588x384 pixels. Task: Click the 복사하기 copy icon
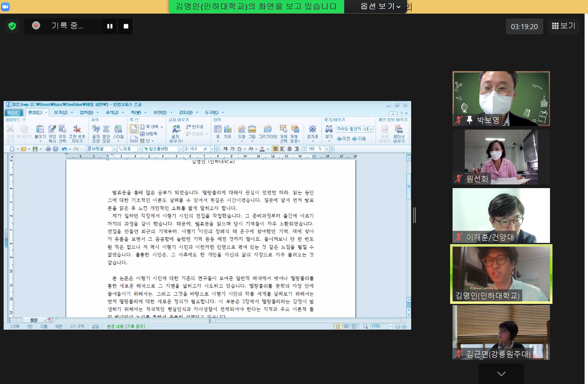point(24,132)
